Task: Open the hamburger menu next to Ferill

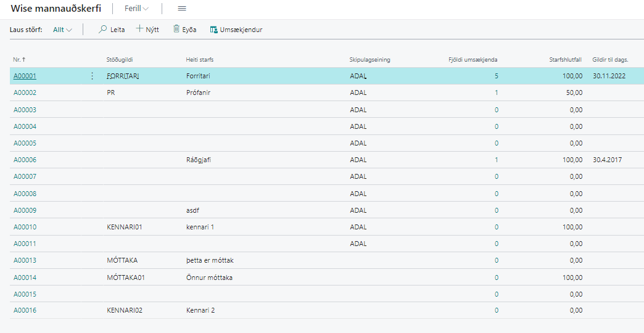Action: (181, 9)
